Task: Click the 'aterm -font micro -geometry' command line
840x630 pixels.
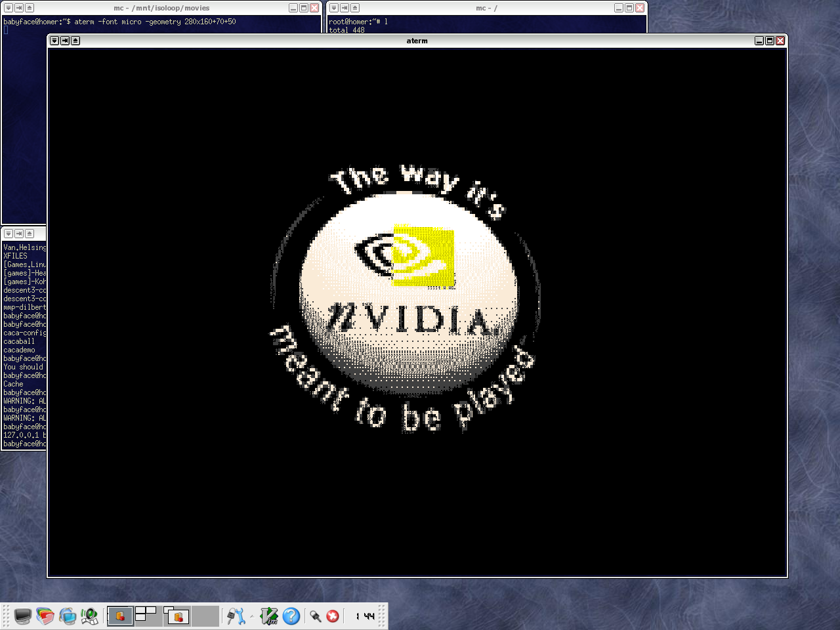Action: [x=155, y=22]
